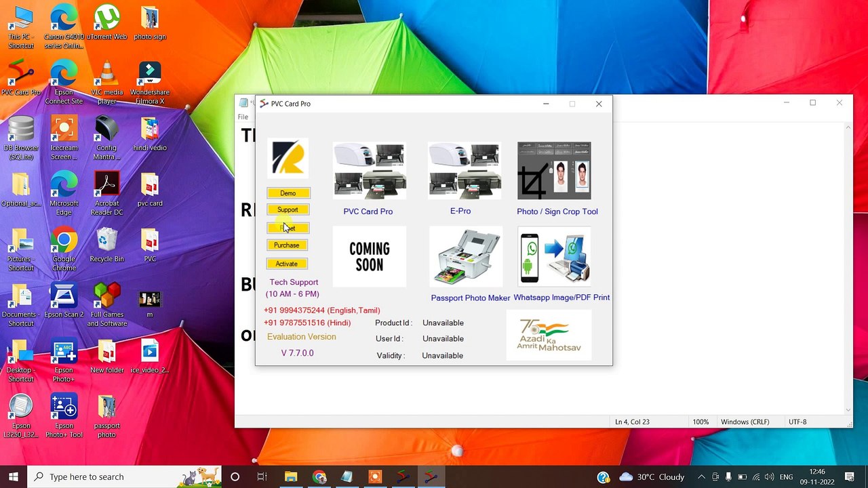Open File Explorer from the taskbar
Screen dimensions: 868x488
click(x=291, y=476)
